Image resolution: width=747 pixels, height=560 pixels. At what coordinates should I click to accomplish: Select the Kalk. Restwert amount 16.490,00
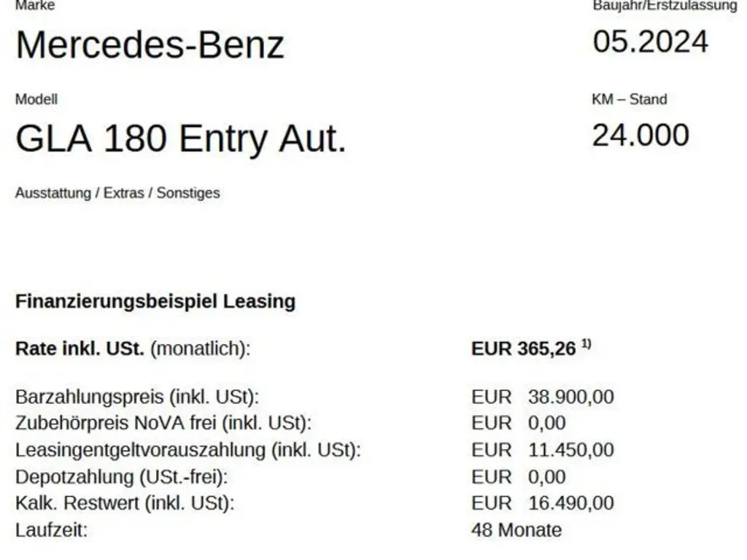point(570,503)
